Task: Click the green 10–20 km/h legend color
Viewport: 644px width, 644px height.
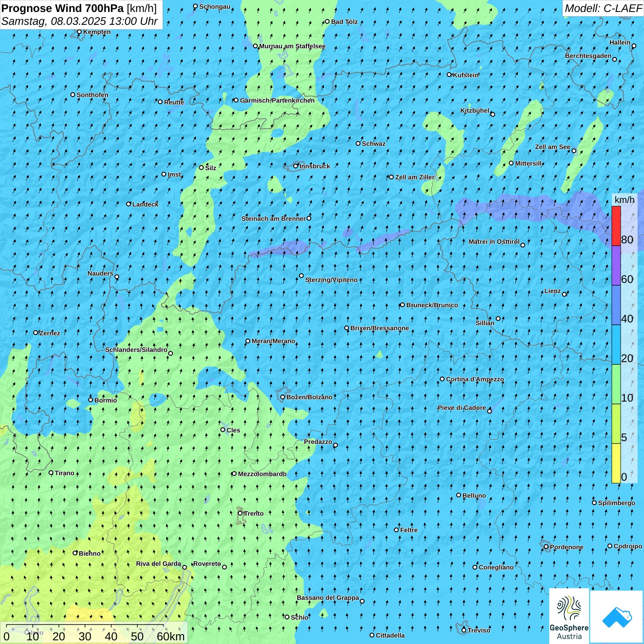Action: (x=616, y=385)
